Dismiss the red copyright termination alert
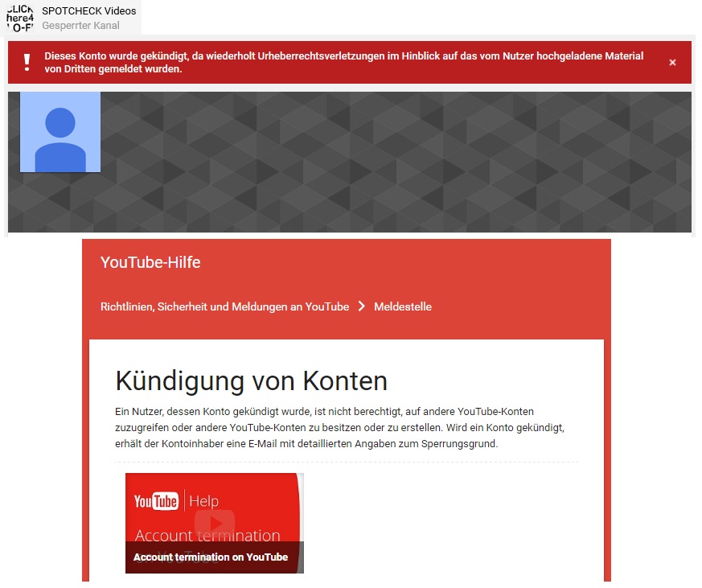 [672, 63]
